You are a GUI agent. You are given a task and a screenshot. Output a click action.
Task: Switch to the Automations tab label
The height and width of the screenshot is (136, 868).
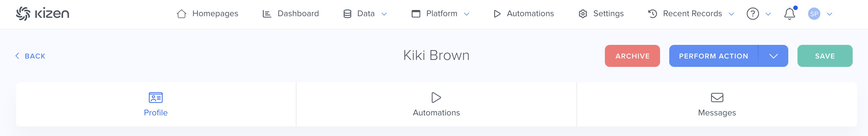(436, 113)
